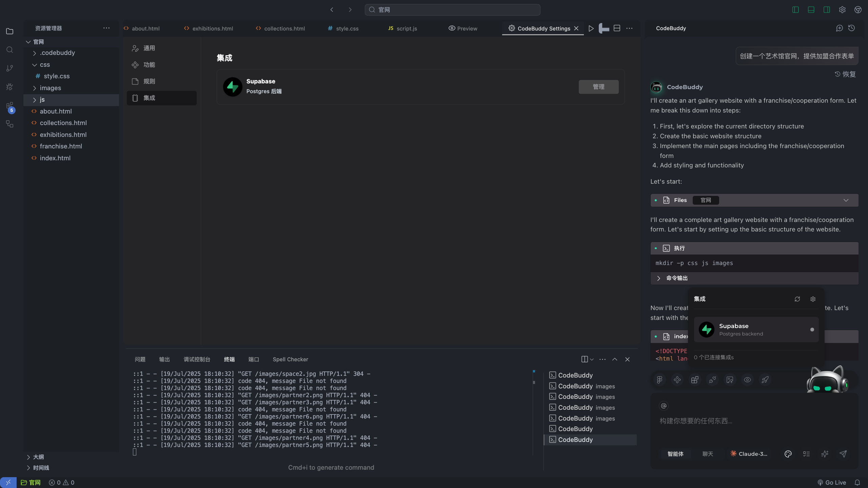Click the blocks icon in CodeBuddy toolbar
Screen dimensions: 868x488
(695, 380)
